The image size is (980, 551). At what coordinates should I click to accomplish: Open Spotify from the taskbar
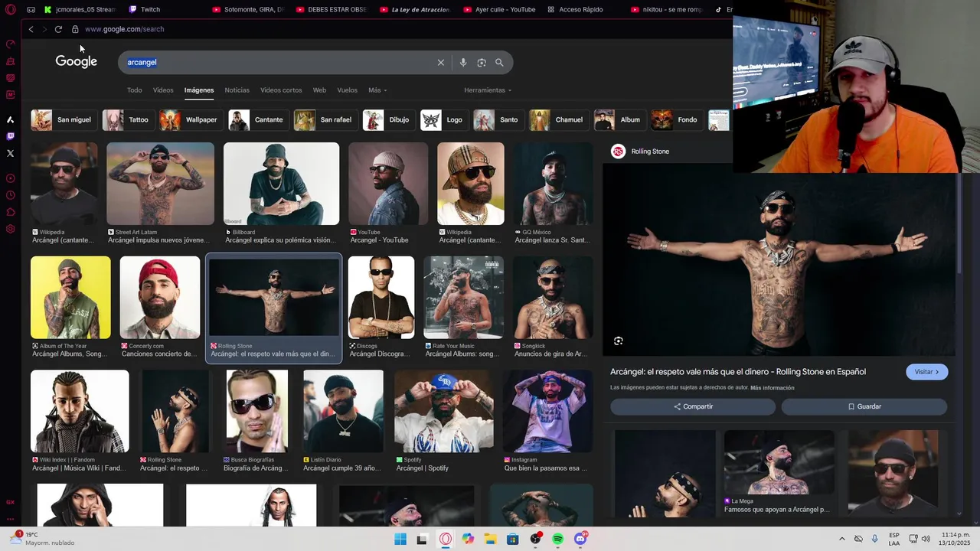pos(558,540)
